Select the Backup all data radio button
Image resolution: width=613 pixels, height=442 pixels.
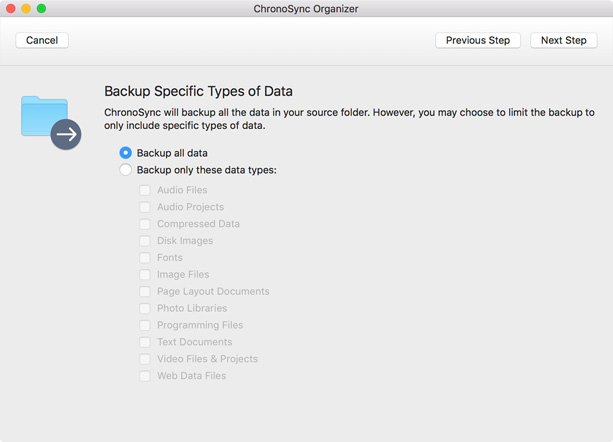coord(125,153)
